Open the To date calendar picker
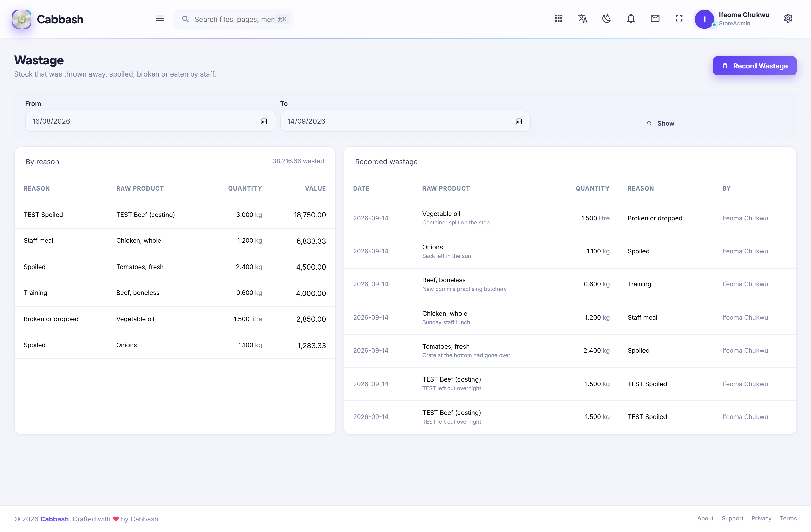Image resolution: width=811 pixels, height=532 pixels. [519, 121]
